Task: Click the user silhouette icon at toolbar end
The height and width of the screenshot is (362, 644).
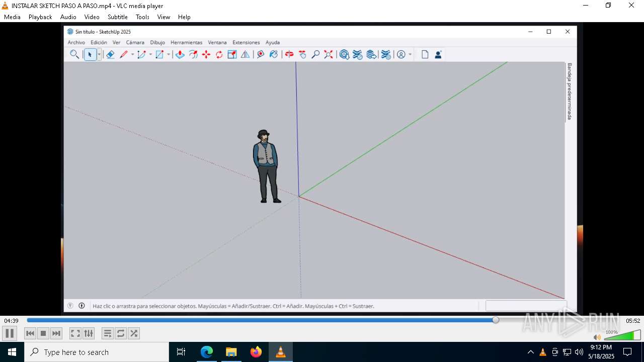Action: 438,54
